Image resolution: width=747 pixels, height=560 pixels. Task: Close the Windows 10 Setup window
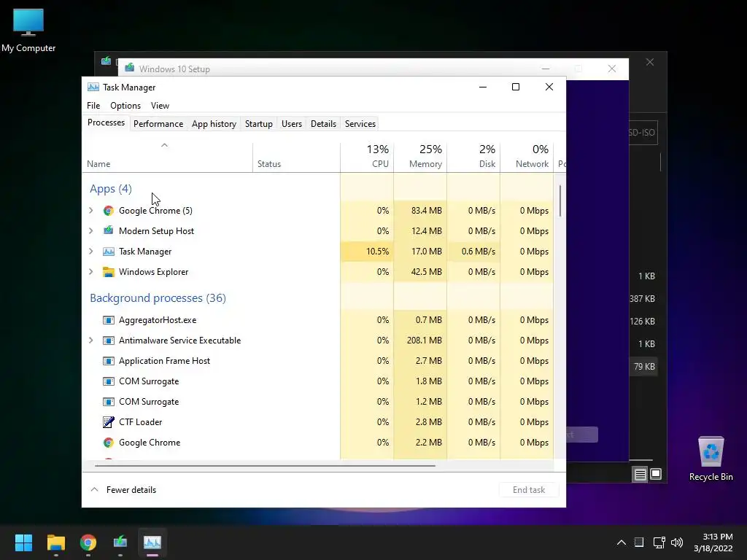612,69
